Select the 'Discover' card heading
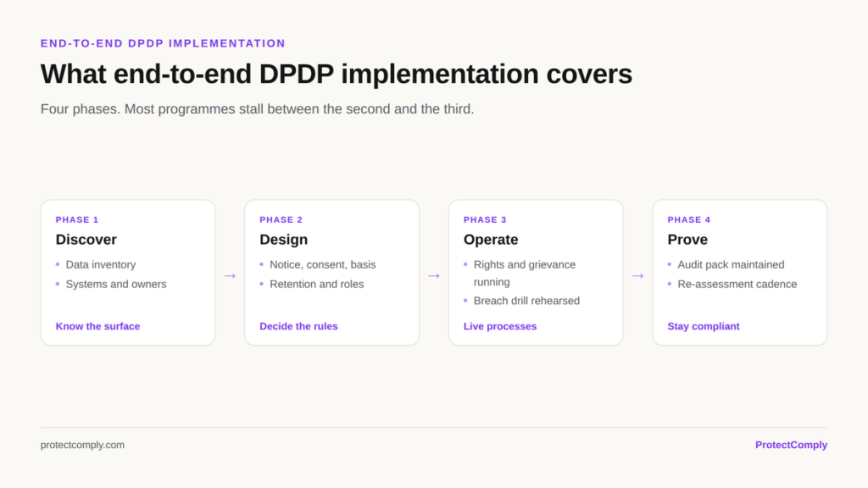868x488 pixels. point(86,240)
